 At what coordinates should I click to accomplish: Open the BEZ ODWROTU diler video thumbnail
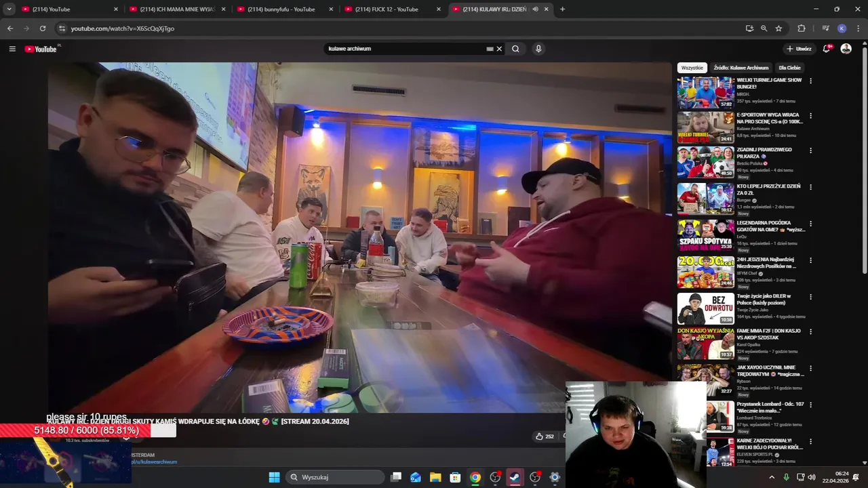coord(705,308)
